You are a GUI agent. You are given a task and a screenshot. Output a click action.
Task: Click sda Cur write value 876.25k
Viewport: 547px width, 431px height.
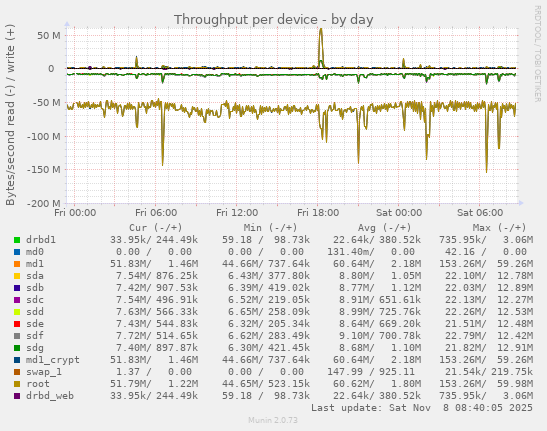point(177,276)
